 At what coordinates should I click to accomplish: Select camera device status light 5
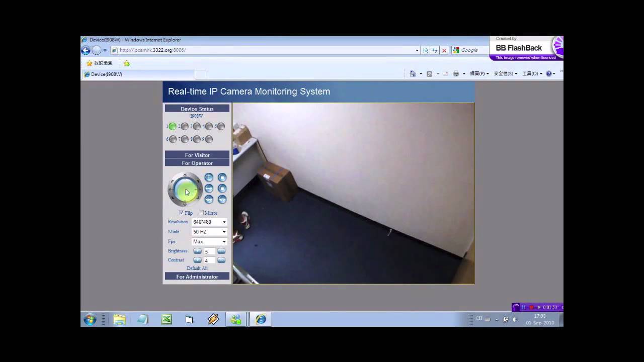click(x=221, y=127)
